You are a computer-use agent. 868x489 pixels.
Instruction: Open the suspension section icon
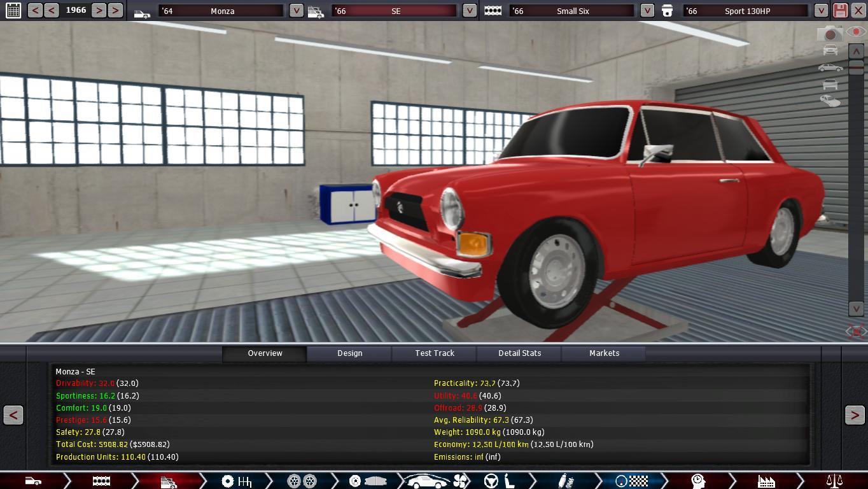coord(563,481)
